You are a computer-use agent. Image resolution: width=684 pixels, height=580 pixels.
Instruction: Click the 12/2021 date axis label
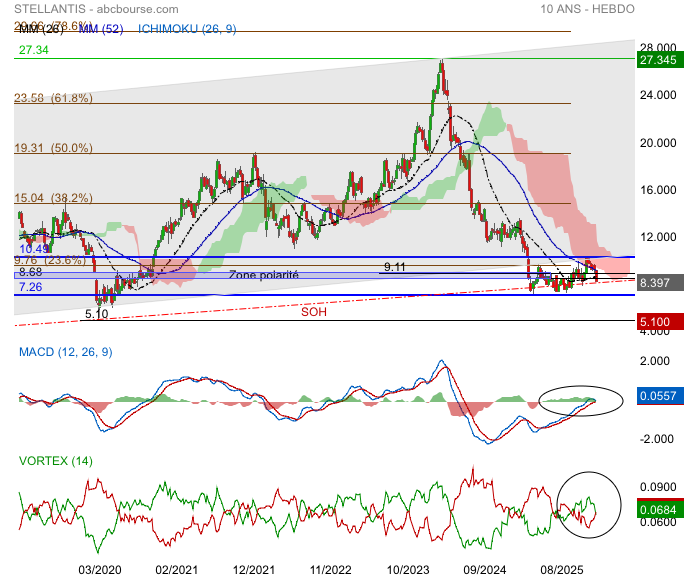pos(254,570)
